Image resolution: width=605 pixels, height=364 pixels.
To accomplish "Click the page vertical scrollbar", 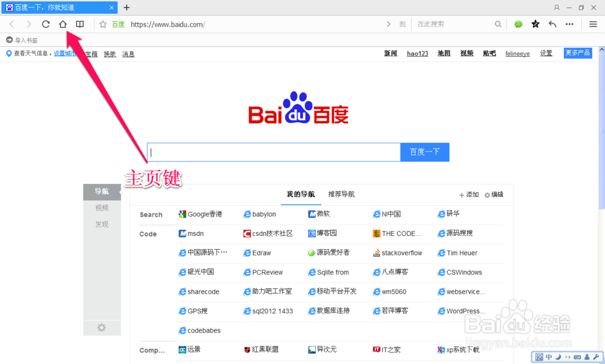I will (601, 131).
